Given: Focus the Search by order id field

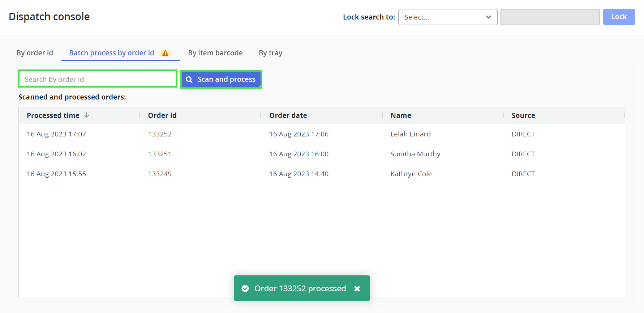Looking at the screenshot, I should pyautogui.click(x=98, y=79).
